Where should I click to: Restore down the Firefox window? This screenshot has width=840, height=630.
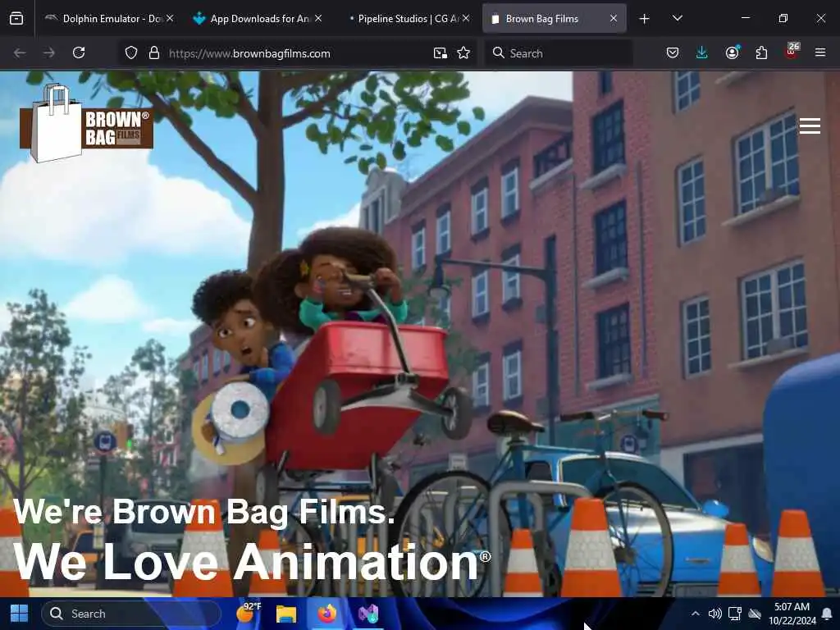783,18
